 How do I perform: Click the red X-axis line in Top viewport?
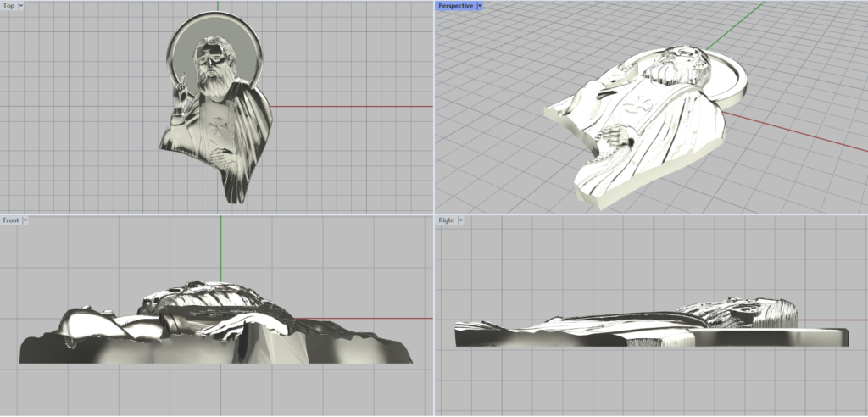point(356,107)
